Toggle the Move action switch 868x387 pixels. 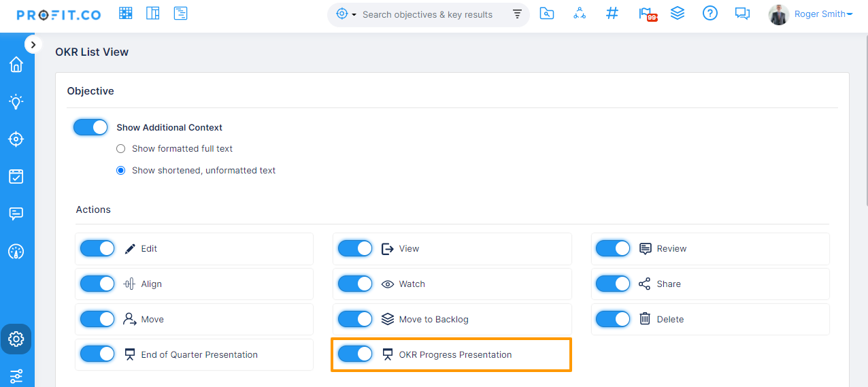pyautogui.click(x=97, y=319)
